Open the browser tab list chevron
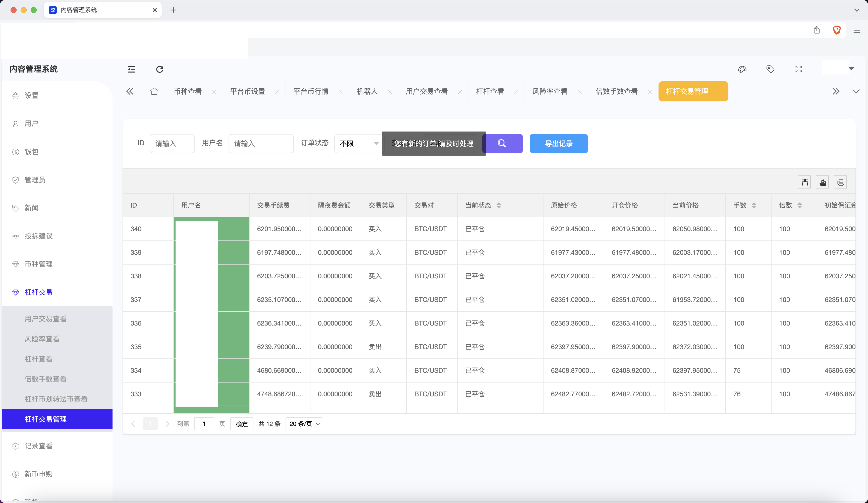This screenshot has width=868, height=503. click(857, 10)
